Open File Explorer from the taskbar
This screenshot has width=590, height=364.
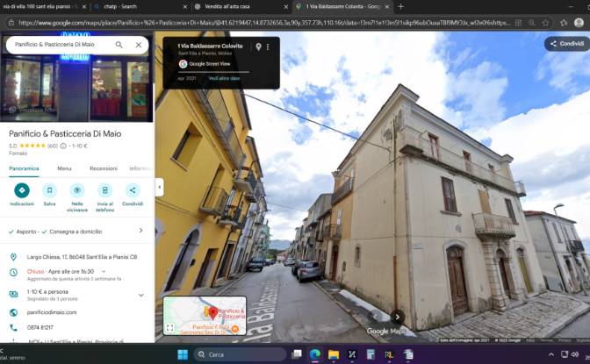[334, 354]
